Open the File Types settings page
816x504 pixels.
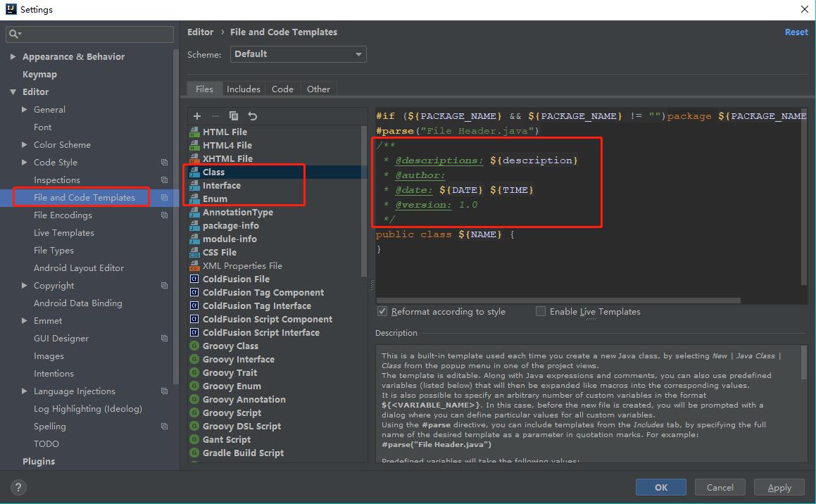(x=54, y=251)
